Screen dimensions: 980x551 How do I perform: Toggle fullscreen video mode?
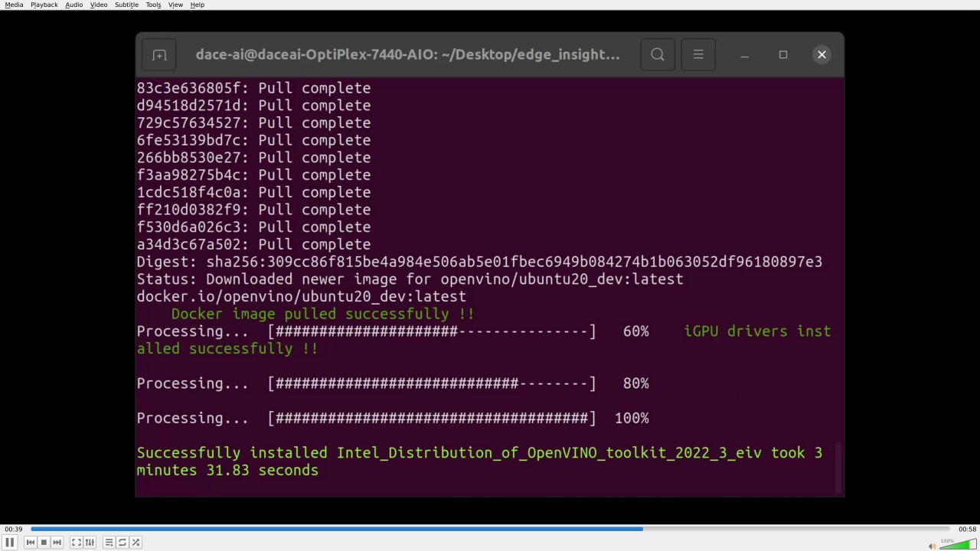77,543
